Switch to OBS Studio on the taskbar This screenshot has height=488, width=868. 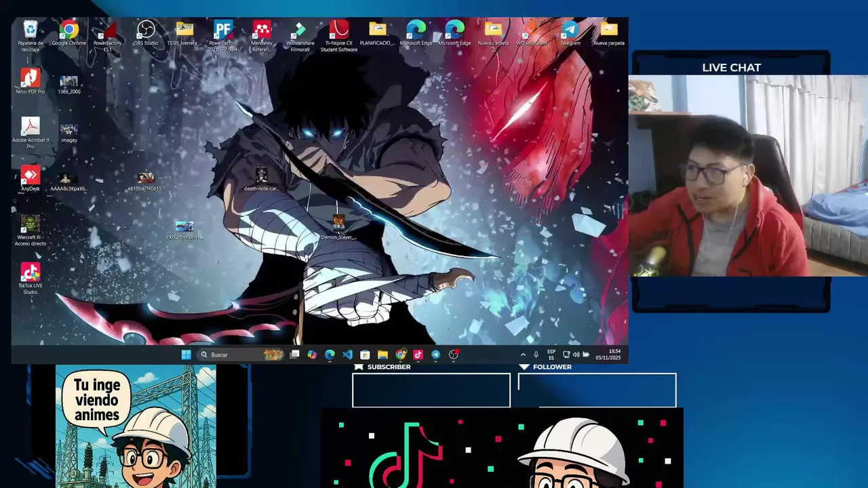coord(454,354)
